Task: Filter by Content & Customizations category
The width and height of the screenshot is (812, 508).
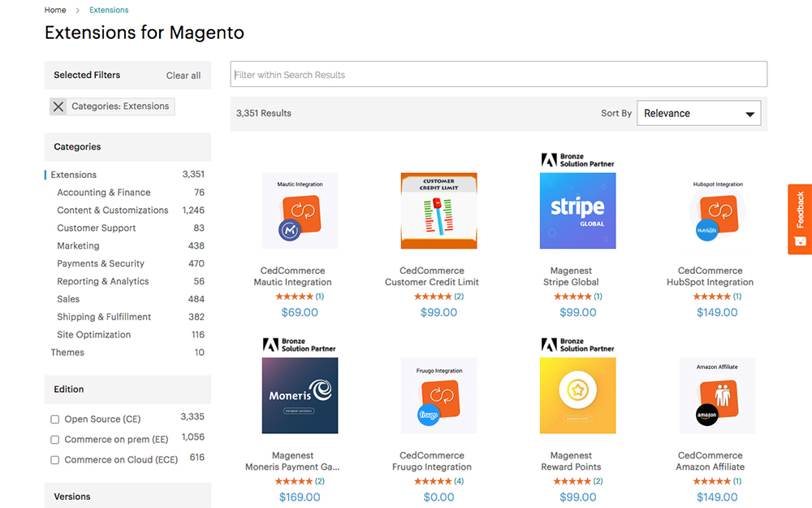Action: (x=112, y=210)
